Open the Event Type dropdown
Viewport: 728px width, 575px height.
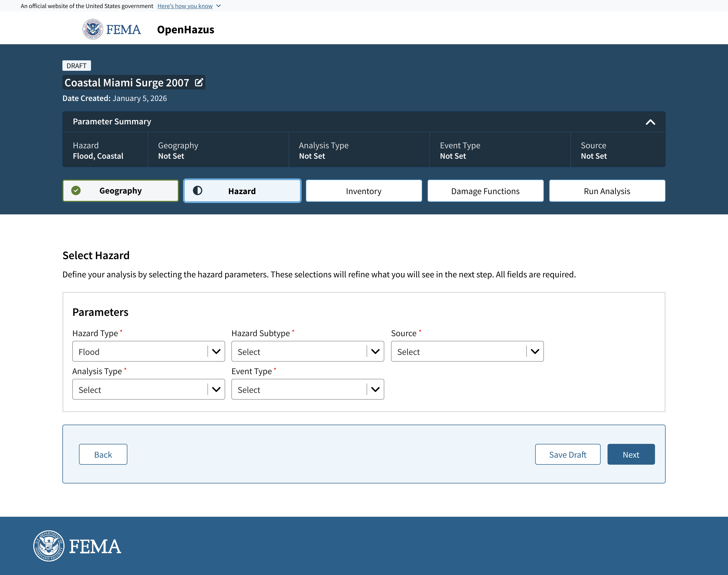[308, 389]
